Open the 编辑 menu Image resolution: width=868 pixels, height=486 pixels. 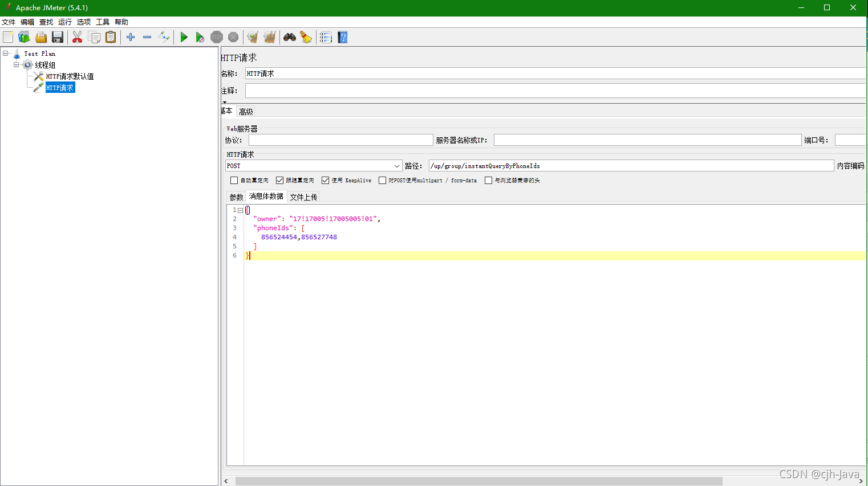click(27, 22)
